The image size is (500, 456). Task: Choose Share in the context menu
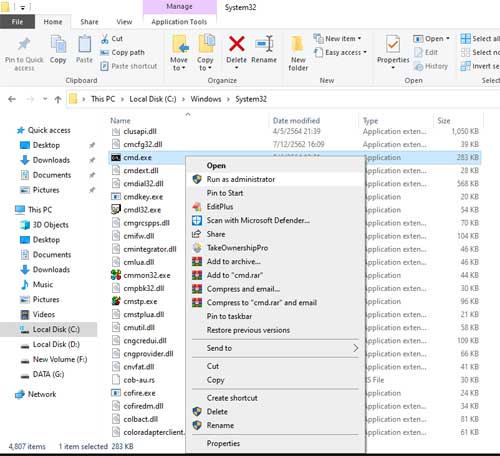tap(276, 234)
